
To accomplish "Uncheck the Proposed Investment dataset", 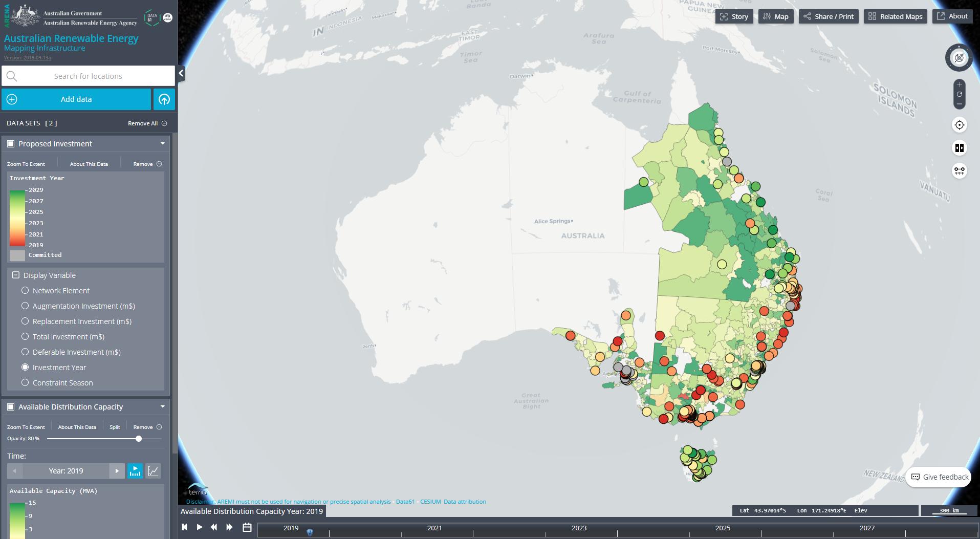I will click(x=11, y=144).
